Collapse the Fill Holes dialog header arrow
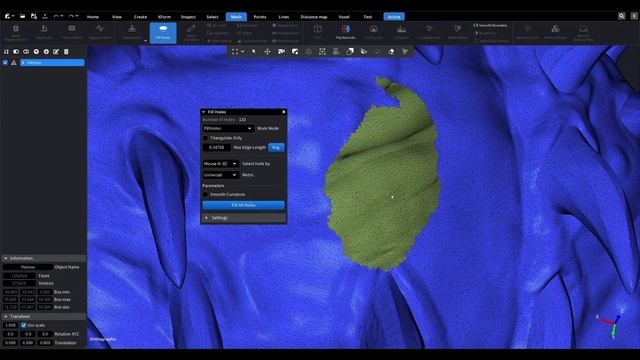The height and width of the screenshot is (360, 640). click(204, 112)
